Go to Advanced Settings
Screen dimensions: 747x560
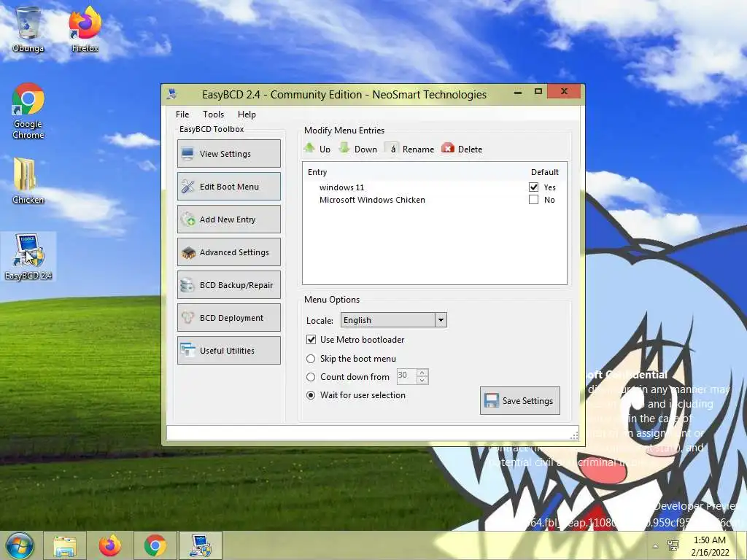click(228, 252)
